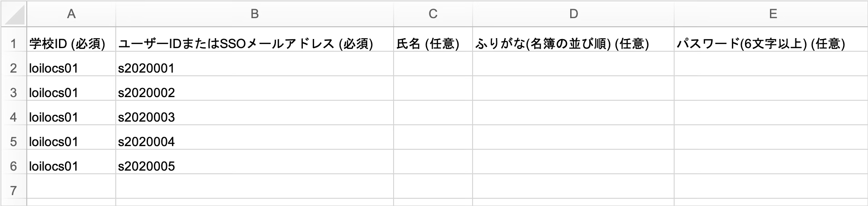Click the パスワード(6文字以上) header cell
868x206 pixels.
pyautogui.click(x=771, y=44)
